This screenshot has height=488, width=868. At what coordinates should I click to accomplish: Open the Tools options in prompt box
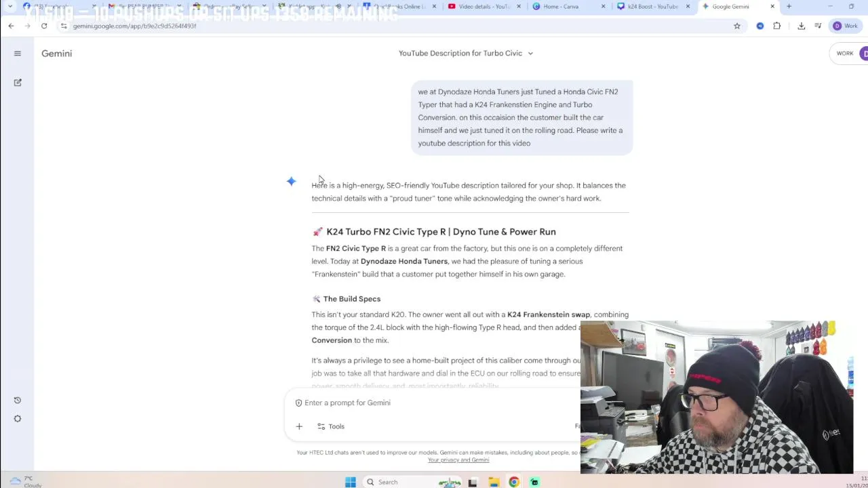point(331,426)
